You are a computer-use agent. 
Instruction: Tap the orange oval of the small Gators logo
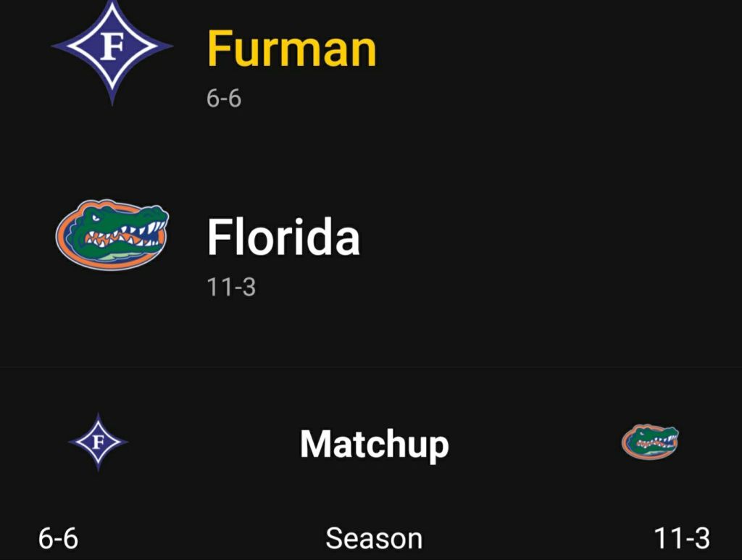[628, 443]
